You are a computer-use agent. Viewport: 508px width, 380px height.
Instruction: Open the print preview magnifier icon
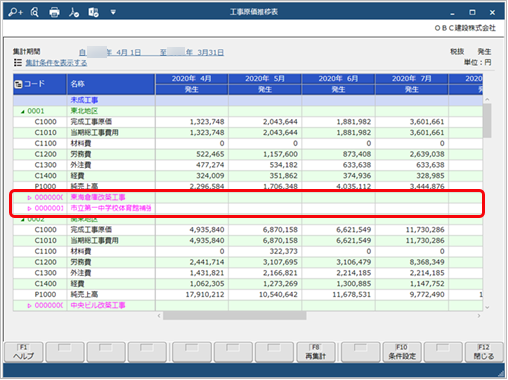(34, 12)
